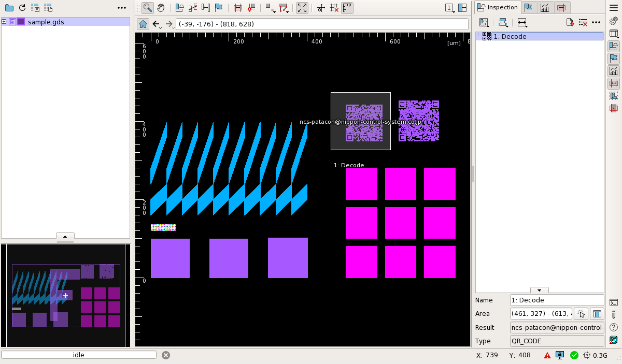
Task: Click the purple color swatch beside sample.gds
Action: pos(21,22)
